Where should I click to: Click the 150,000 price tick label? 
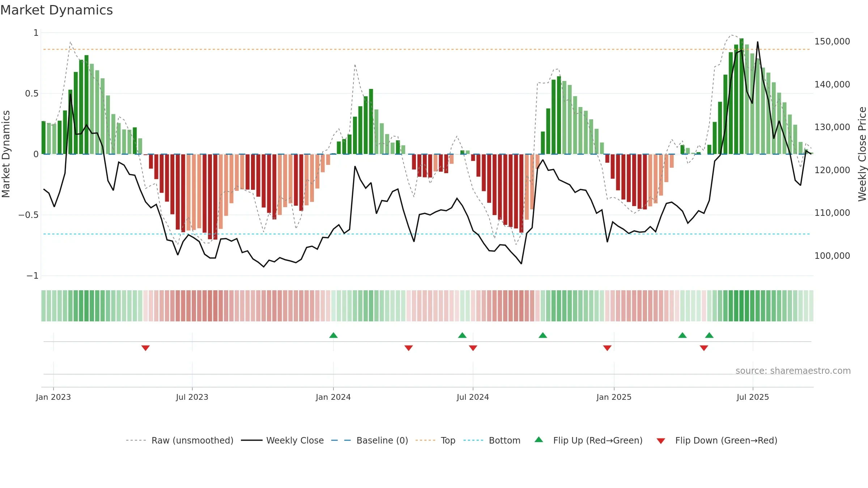(x=832, y=42)
